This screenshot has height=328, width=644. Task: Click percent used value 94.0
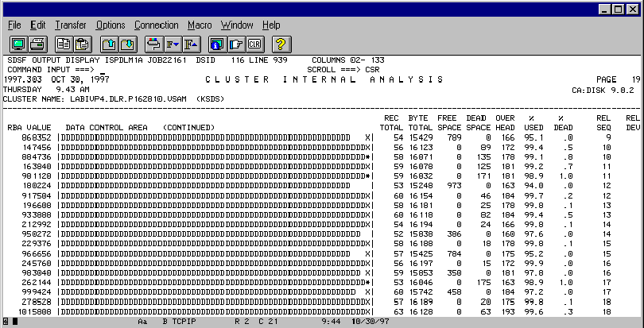click(x=534, y=186)
